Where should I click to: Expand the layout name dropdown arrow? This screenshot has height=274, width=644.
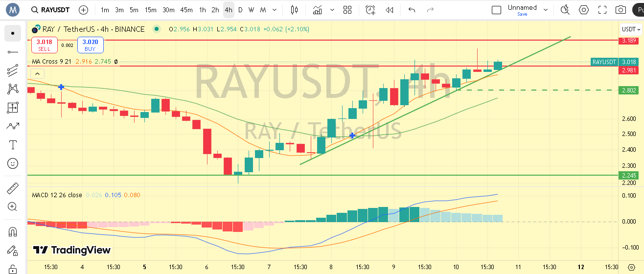[x=546, y=10]
